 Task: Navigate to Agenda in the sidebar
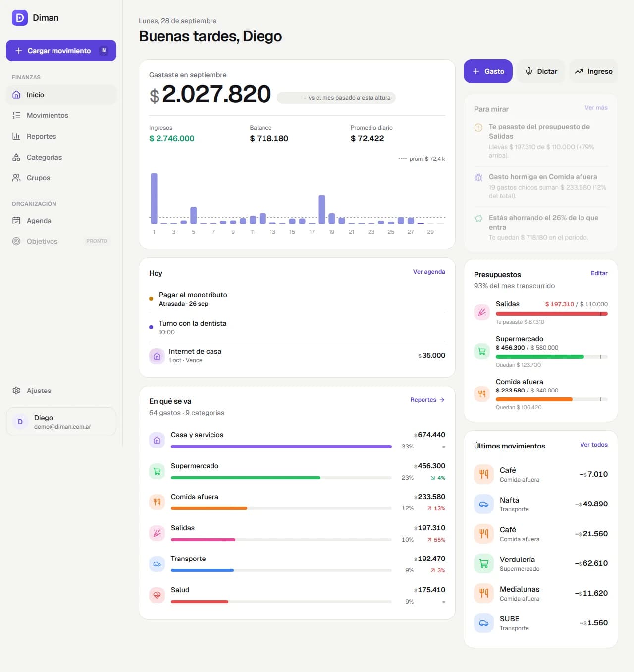point(61,221)
